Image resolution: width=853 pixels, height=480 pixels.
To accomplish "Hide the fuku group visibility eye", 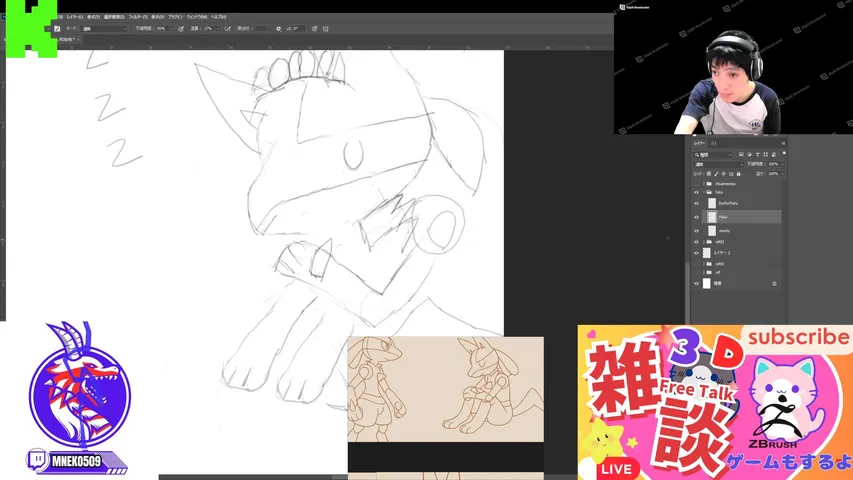I will click(x=696, y=192).
